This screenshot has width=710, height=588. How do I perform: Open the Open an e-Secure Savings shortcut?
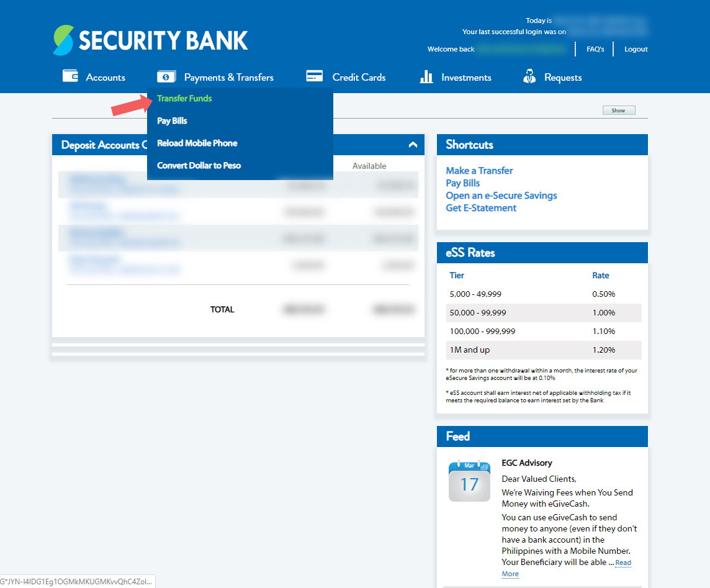tap(501, 196)
